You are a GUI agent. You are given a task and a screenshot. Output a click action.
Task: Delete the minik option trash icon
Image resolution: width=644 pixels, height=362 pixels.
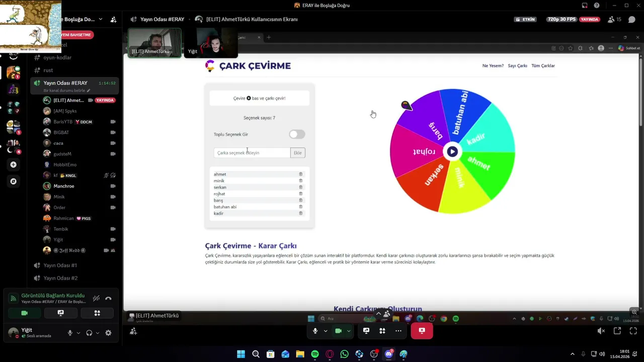(301, 181)
